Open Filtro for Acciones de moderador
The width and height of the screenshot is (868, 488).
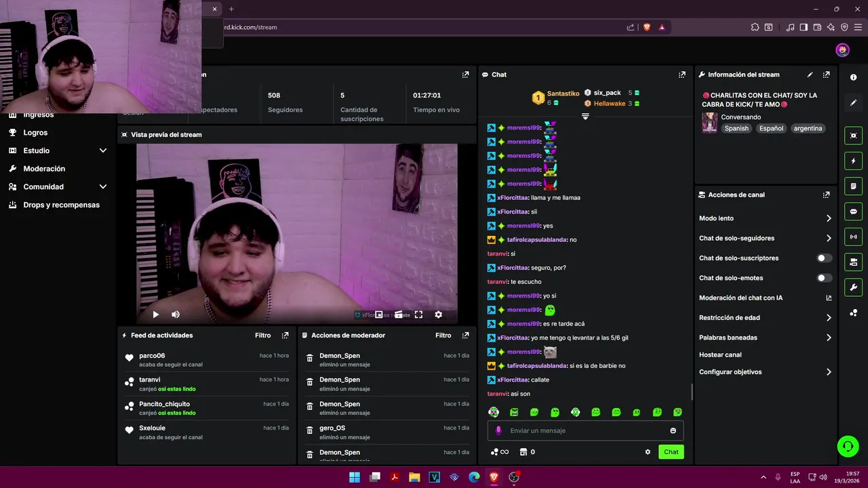[443, 335]
